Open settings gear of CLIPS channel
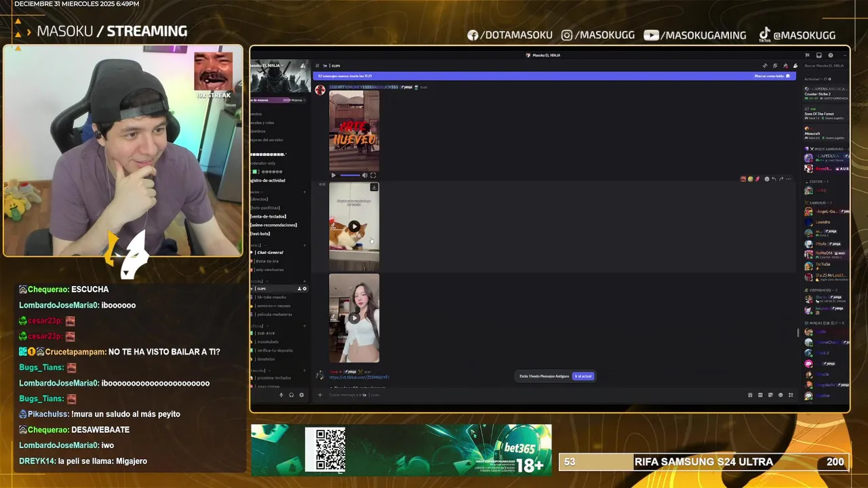 point(304,289)
